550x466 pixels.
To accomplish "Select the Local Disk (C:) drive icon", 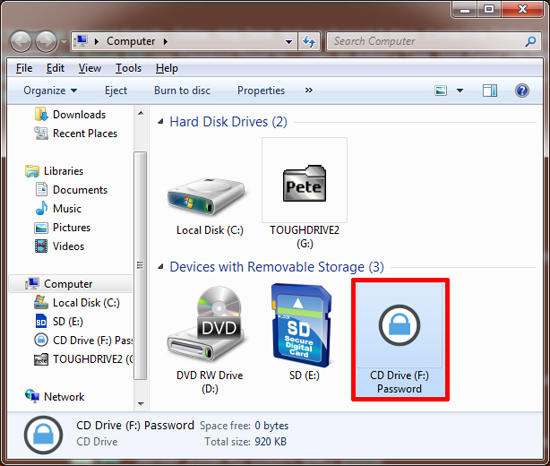I will [207, 196].
